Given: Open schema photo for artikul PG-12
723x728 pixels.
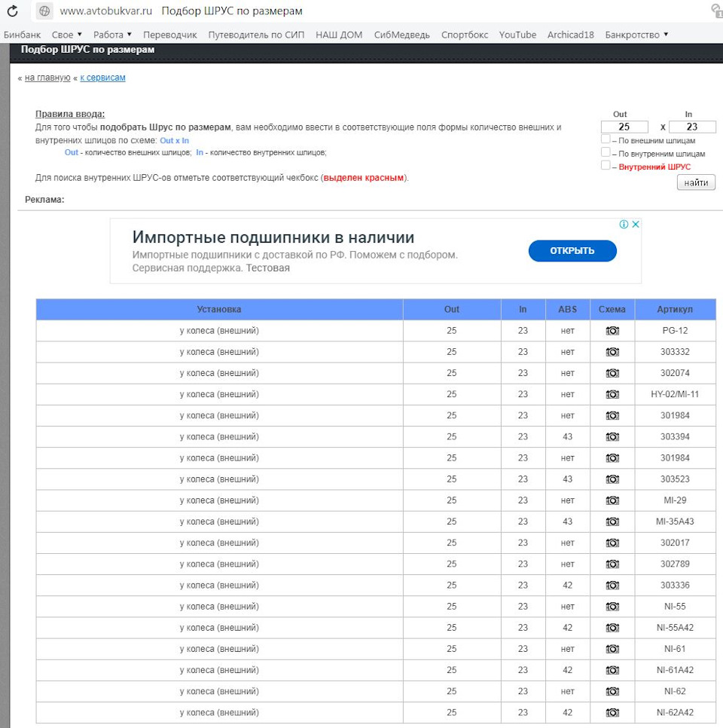Looking at the screenshot, I should point(613,330).
